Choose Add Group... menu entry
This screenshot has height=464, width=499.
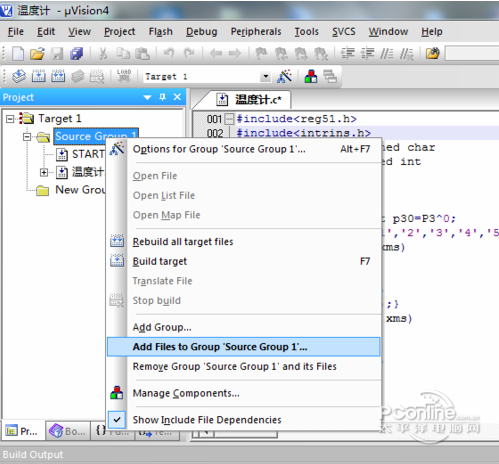coord(244,327)
